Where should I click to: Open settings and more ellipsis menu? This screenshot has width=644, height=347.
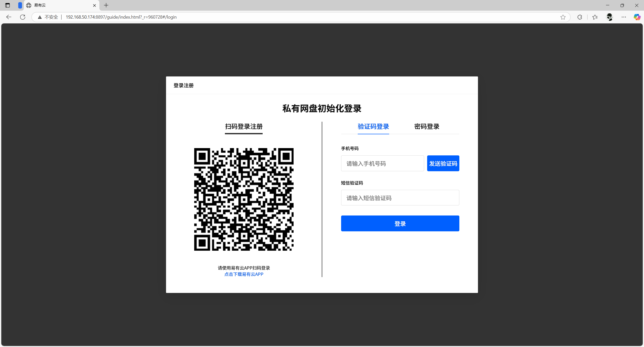coord(624,17)
